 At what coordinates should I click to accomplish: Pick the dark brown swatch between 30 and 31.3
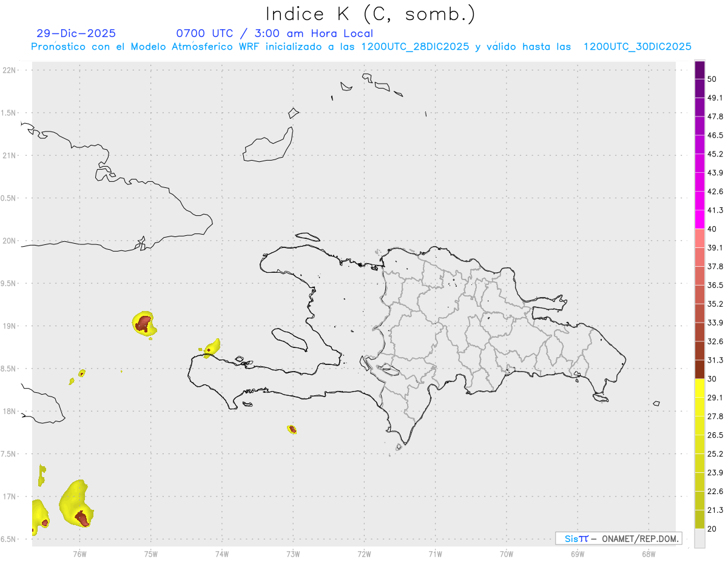(699, 369)
